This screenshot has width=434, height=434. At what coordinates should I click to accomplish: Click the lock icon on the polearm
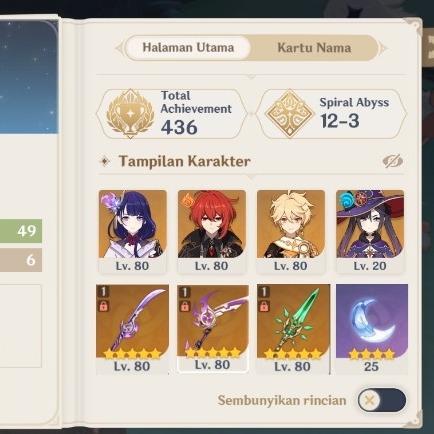click(103, 306)
